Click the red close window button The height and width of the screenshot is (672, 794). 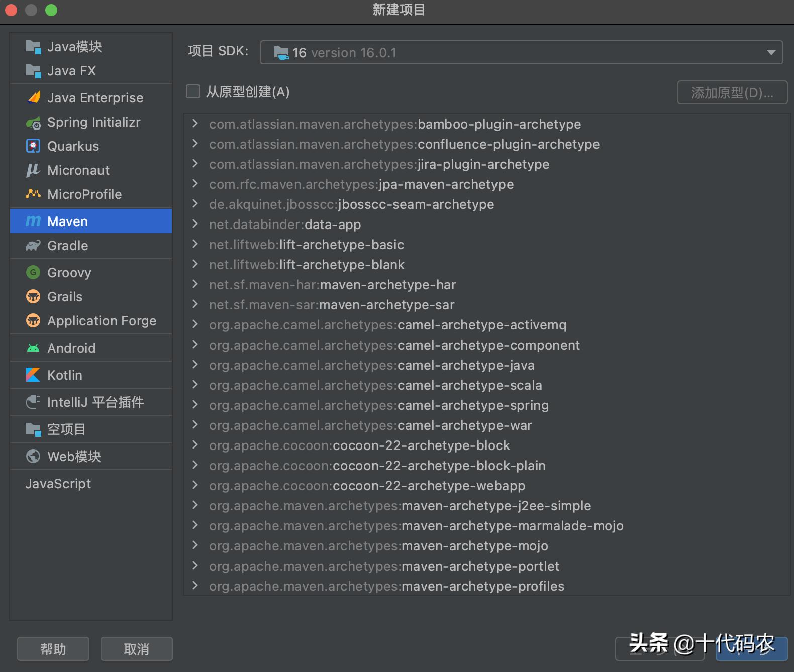click(x=11, y=10)
